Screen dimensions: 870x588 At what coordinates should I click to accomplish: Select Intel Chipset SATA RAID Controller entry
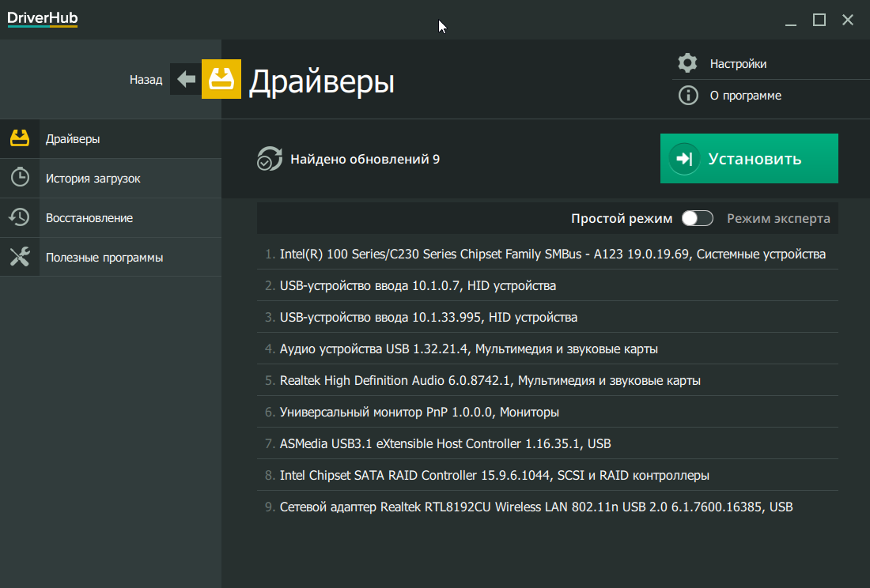point(494,475)
